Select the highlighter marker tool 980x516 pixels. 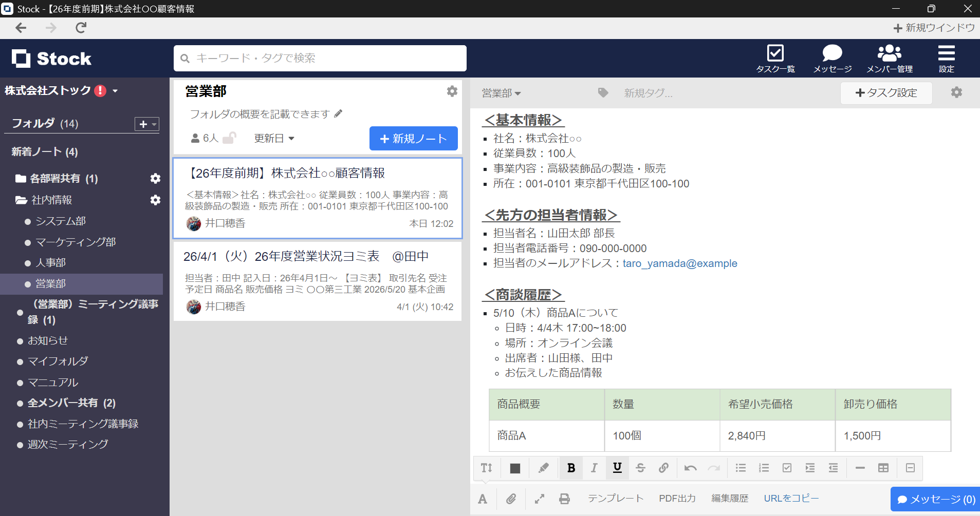coord(543,468)
